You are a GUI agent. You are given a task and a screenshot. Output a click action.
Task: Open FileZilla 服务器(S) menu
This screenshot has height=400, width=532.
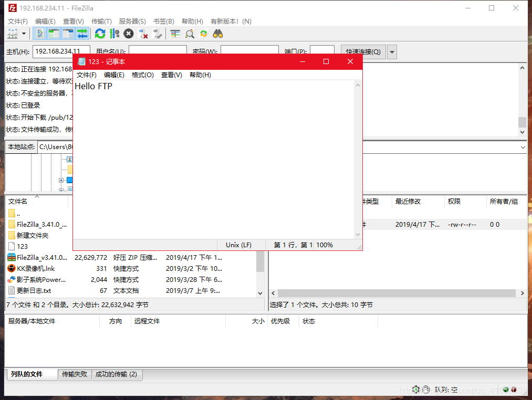click(x=132, y=22)
